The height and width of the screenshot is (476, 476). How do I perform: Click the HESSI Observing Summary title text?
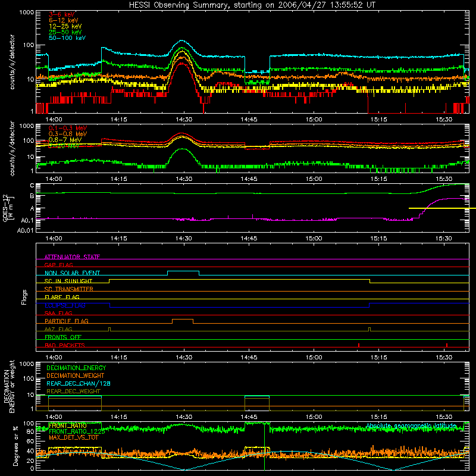[252, 5]
